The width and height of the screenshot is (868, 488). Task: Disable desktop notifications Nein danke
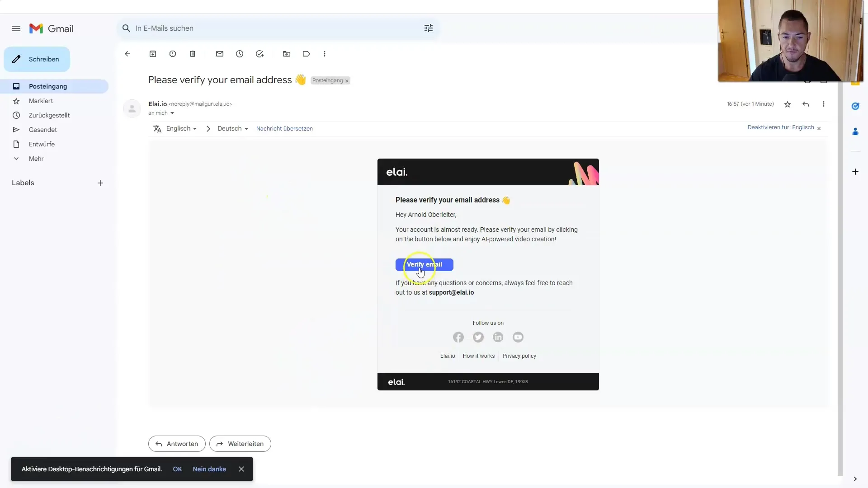point(209,469)
